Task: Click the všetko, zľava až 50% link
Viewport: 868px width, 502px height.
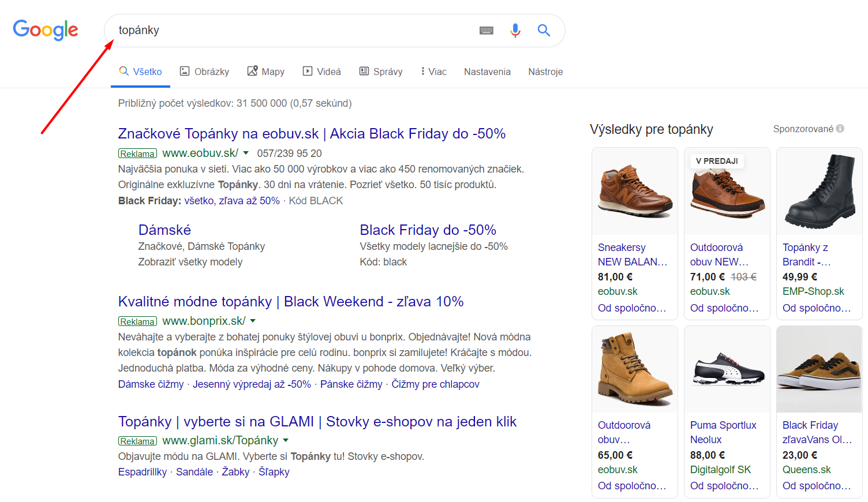Action: (232, 201)
